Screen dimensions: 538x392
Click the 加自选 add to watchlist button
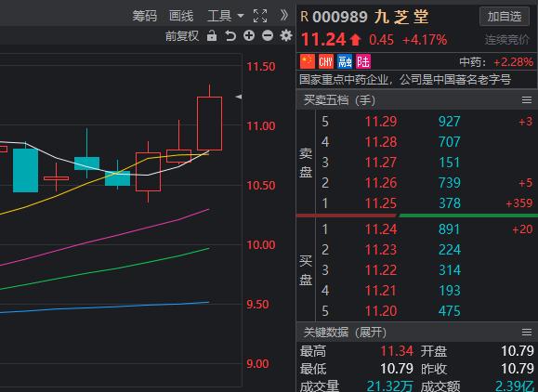tap(505, 16)
